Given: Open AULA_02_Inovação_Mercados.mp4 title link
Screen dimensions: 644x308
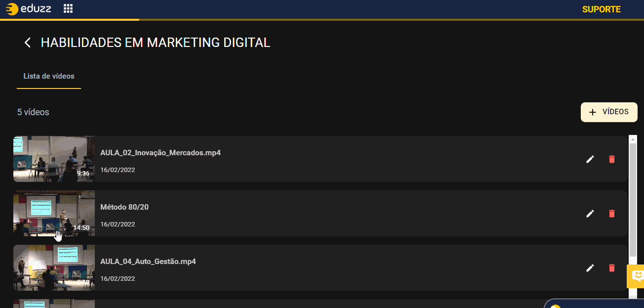Looking at the screenshot, I should [160, 153].
